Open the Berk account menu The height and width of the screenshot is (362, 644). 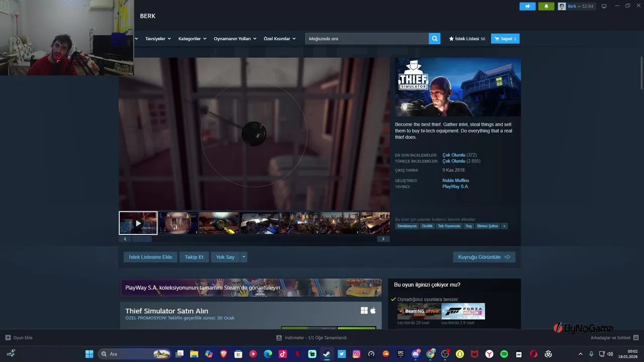coord(576,6)
